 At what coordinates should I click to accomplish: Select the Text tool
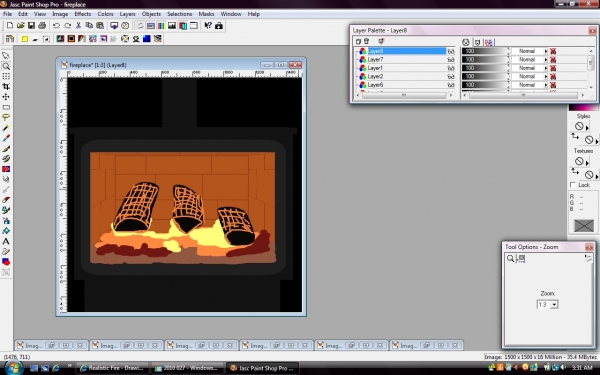point(6,241)
